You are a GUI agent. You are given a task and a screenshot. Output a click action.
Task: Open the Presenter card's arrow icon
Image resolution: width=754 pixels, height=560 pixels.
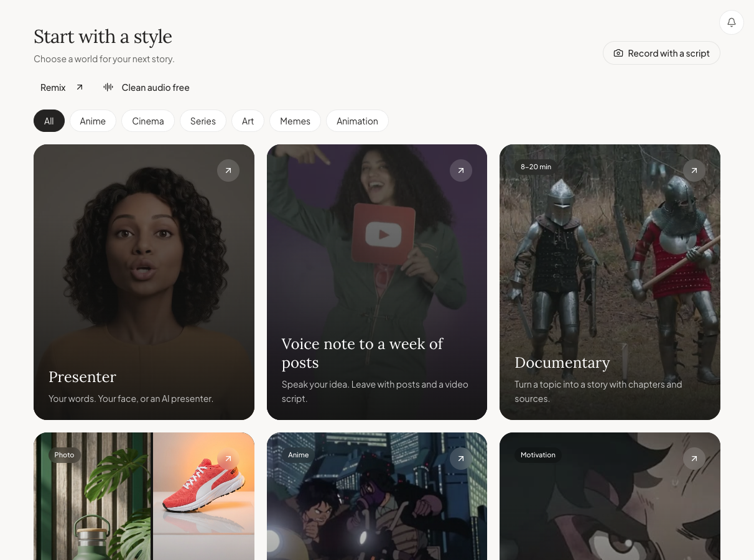pos(228,170)
